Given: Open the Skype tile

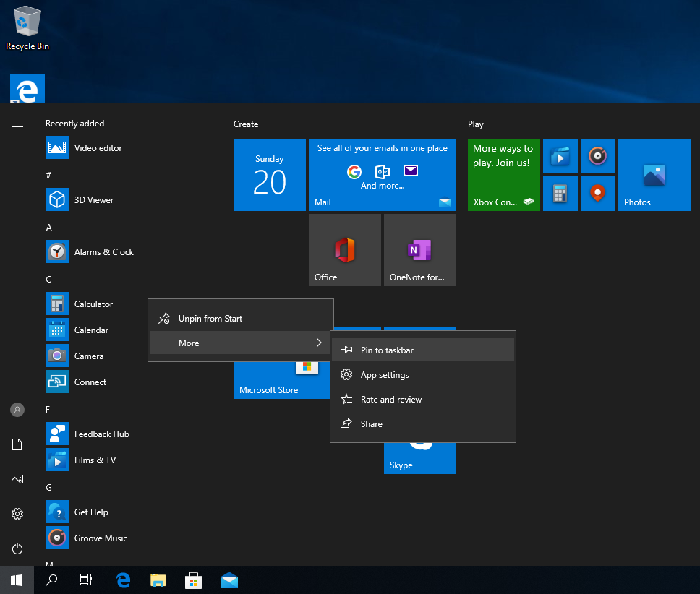Looking at the screenshot, I should pos(420,458).
